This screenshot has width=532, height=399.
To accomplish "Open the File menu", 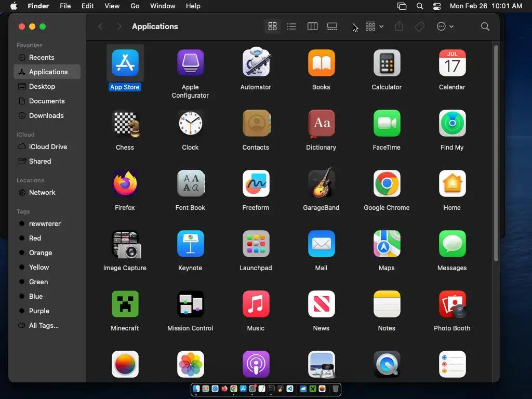I will click(65, 6).
